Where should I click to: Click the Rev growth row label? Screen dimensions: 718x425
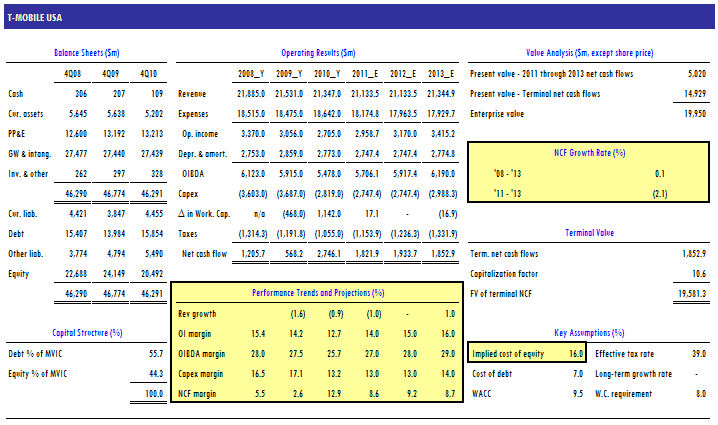pyautogui.click(x=197, y=313)
